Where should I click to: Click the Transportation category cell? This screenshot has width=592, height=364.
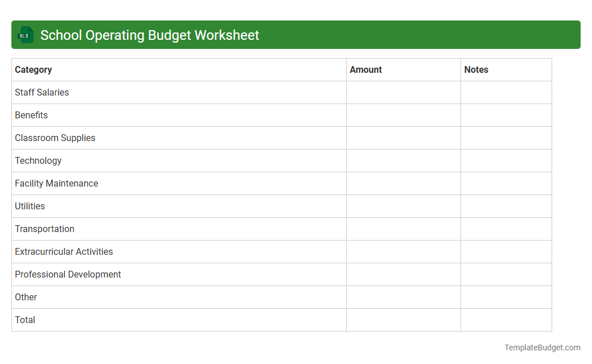coord(44,229)
